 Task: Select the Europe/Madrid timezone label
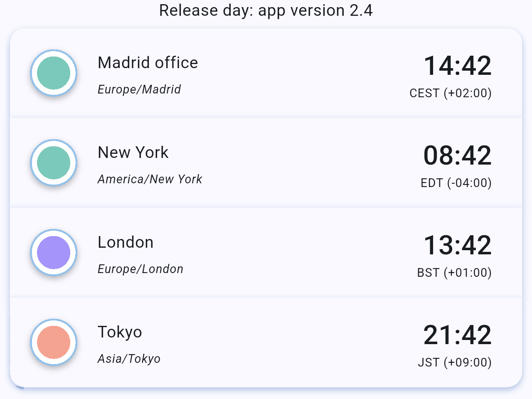click(x=139, y=89)
